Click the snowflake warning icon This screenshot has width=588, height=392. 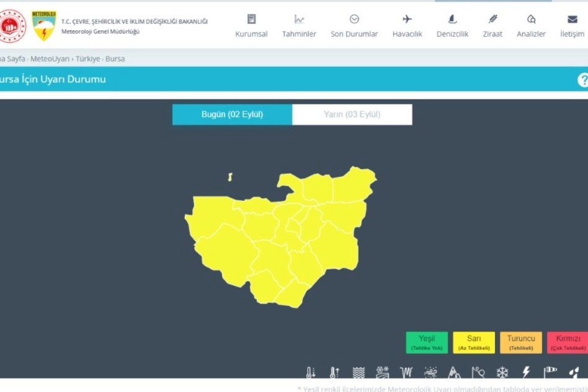pyautogui.click(x=502, y=373)
